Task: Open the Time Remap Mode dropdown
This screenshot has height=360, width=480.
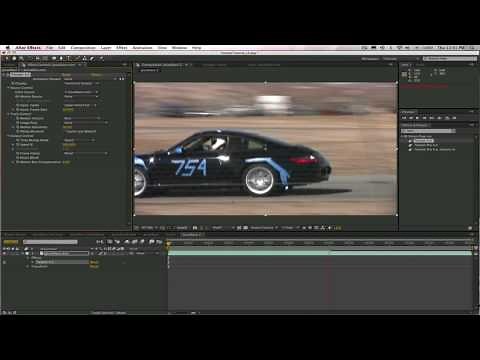Action: [80, 140]
